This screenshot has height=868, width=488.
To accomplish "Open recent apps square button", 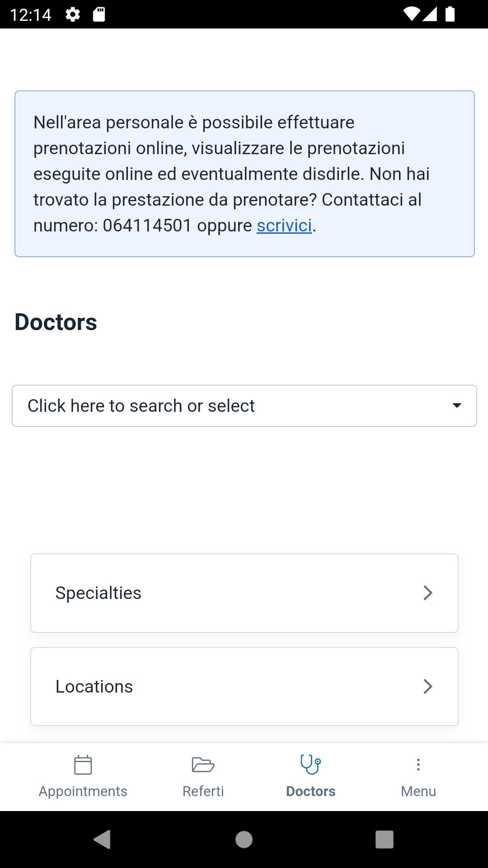I will (385, 840).
